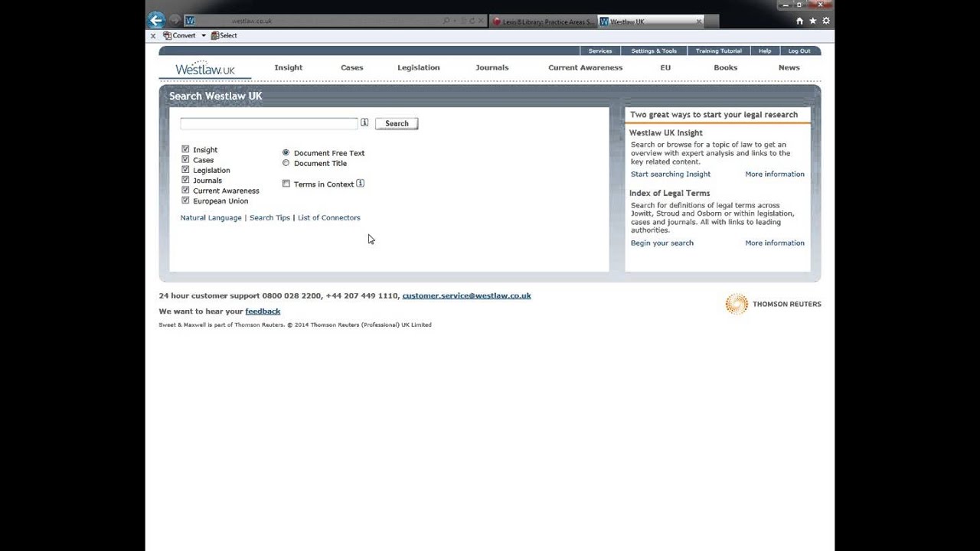Open the Books navigation menu
The width and height of the screenshot is (980, 551).
(x=726, y=67)
